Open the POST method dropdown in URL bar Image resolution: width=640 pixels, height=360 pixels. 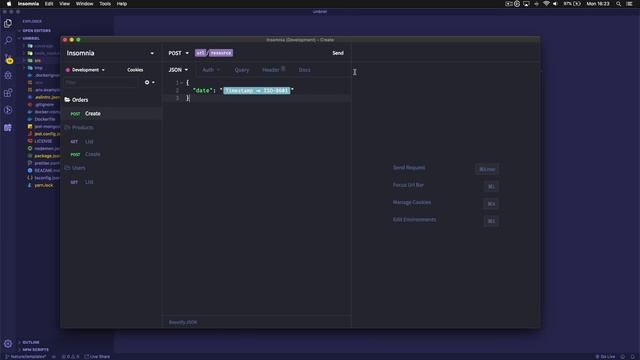tap(178, 53)
